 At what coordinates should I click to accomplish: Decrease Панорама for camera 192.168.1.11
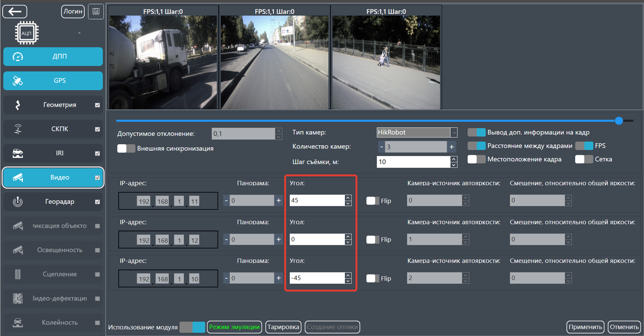pyautogui.click(x=226, y=200)
